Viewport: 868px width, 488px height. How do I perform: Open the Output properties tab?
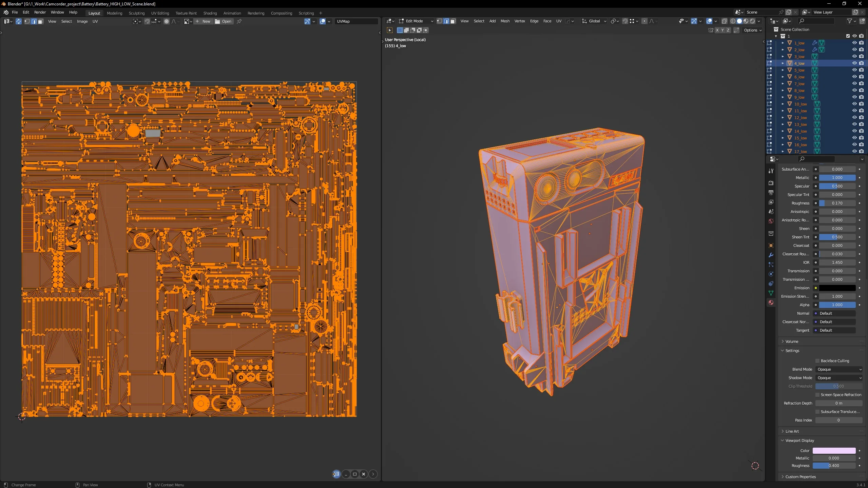[771, 193]
